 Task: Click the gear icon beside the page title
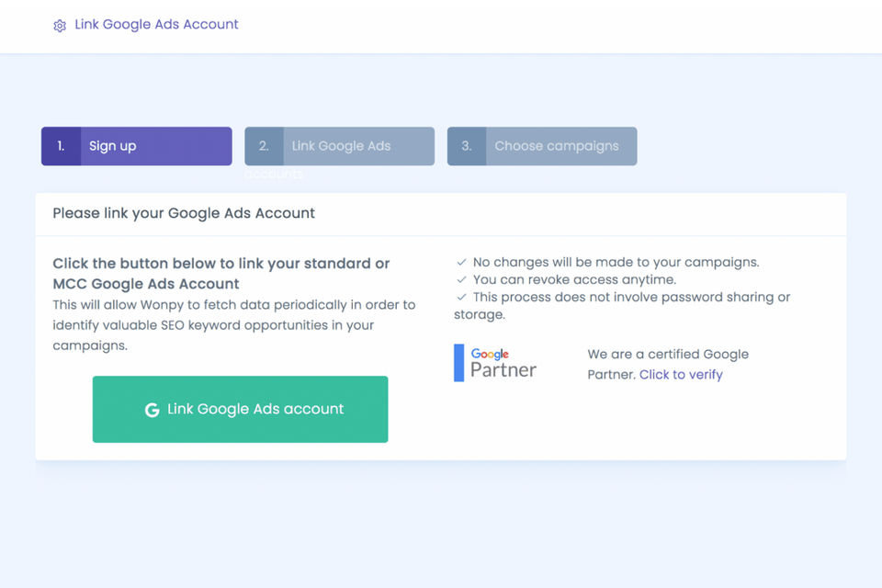(60, 26)
